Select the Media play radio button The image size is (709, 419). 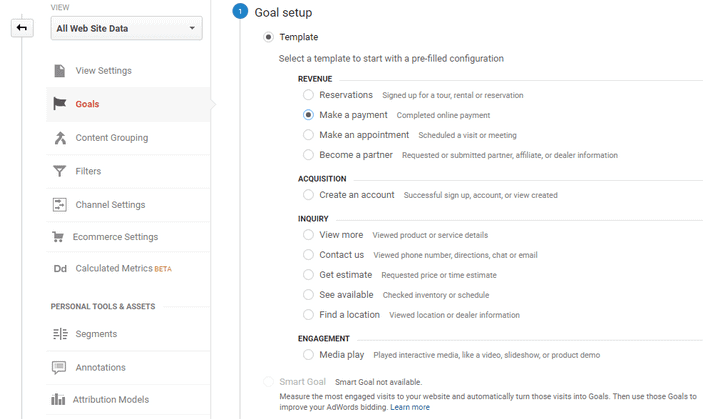(x=308, y=355)
